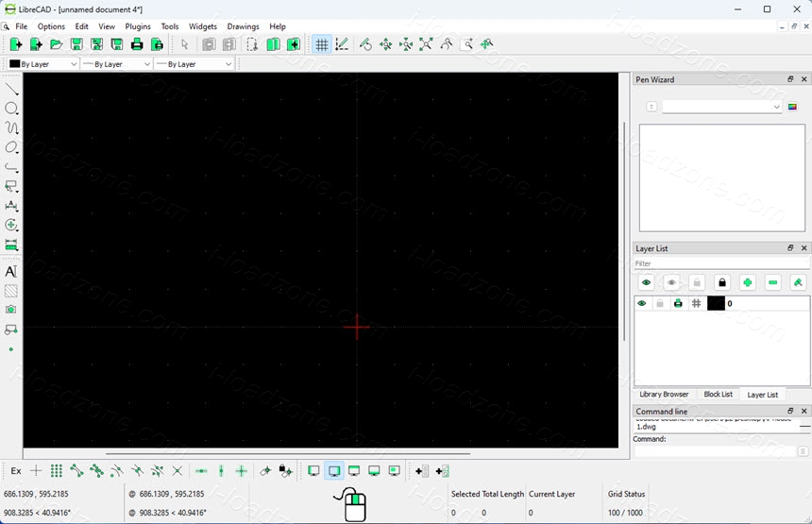The width and height of the screenshot is (812, 524).
Task: Toggle visibility eye of layer 0
Action: coord(642,303)
